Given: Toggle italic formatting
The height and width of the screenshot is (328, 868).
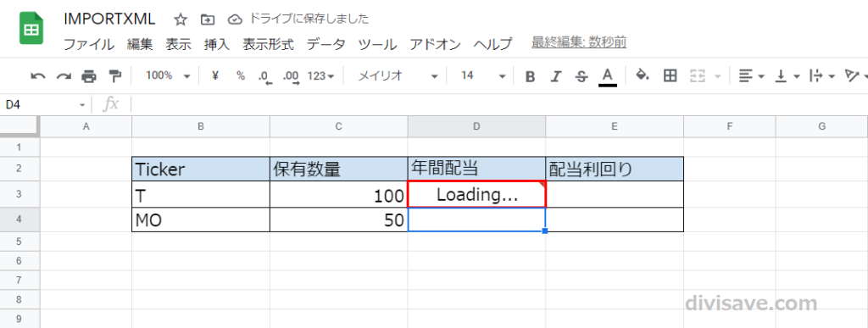Looking at the screenshot, I should [556, 76].
